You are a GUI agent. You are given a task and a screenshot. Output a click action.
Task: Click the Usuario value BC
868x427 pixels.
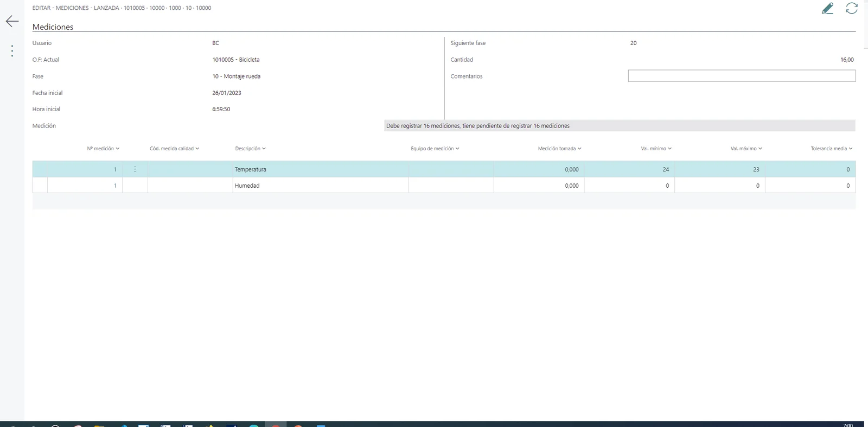tap(216, 43)
